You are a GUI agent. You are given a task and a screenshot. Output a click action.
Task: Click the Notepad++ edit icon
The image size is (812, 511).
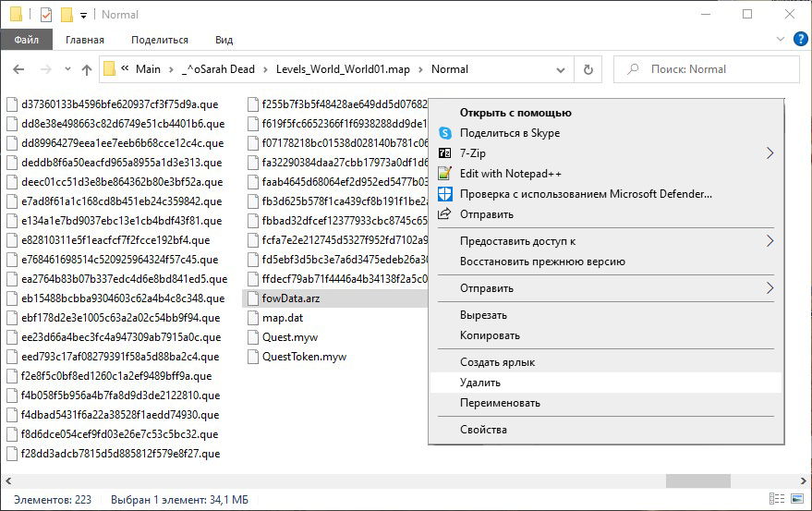pyautogui.click(x=444, y=174)
